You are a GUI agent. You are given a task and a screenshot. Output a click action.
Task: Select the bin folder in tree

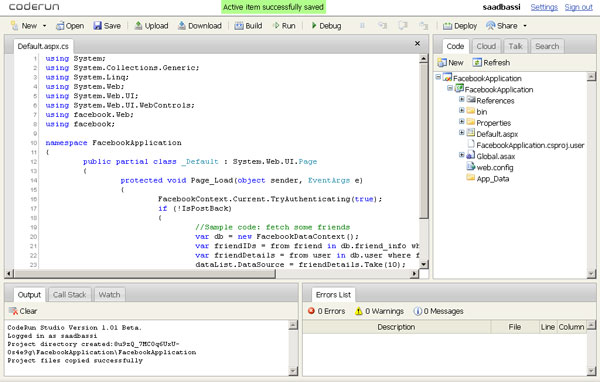(x=481, y=112)
